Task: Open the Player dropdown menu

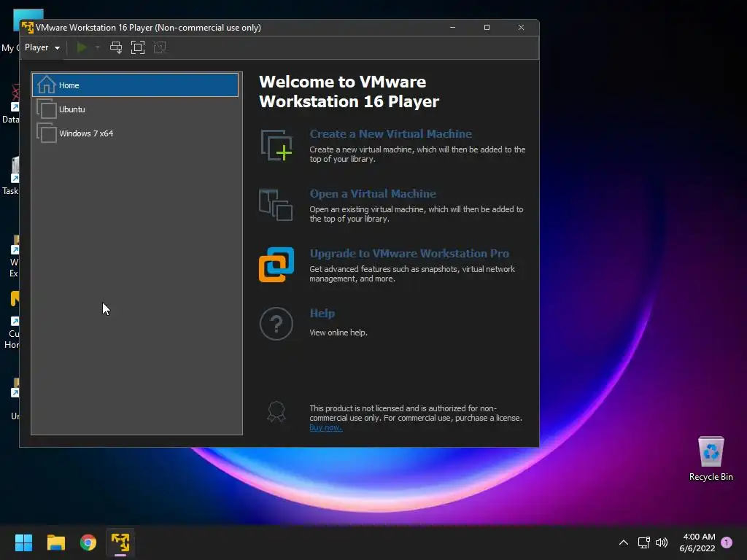Action: pyautogui.click(x=42, y=47)
